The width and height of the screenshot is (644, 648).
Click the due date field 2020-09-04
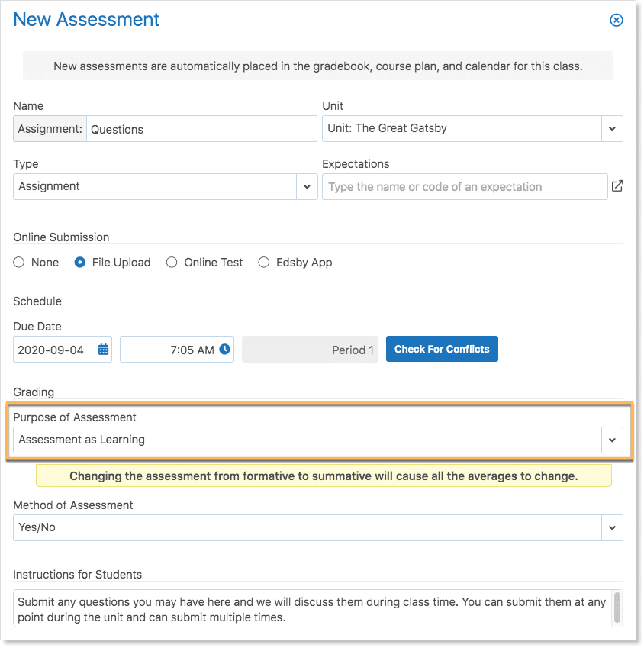[54, 350]
